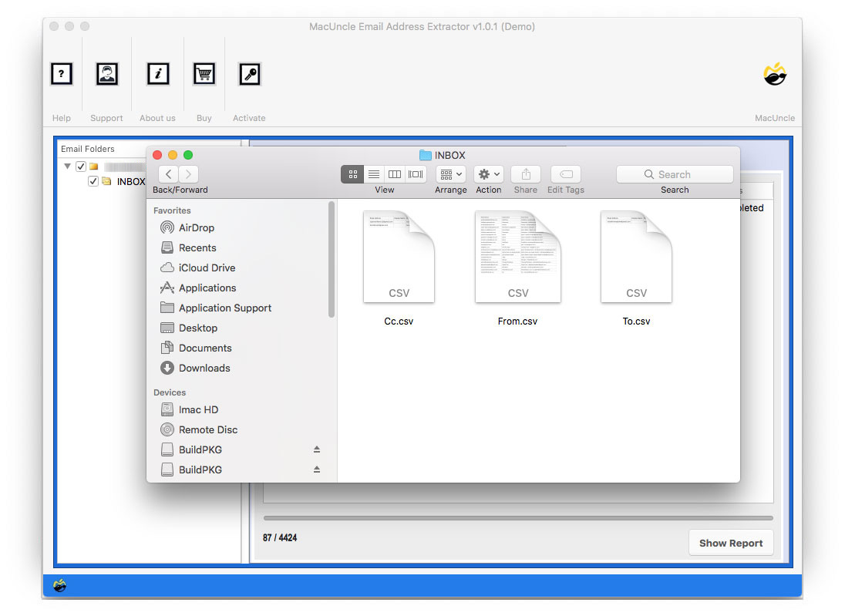This screenshot has width=845, height=616.
Task: Open iCloud Drive from the sidebar
Action: [203, 268]
